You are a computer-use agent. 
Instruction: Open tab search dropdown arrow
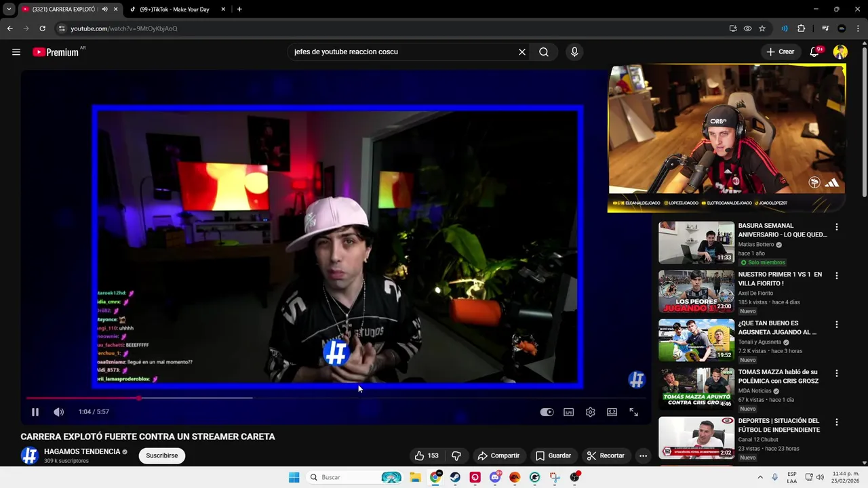(8, 9)
